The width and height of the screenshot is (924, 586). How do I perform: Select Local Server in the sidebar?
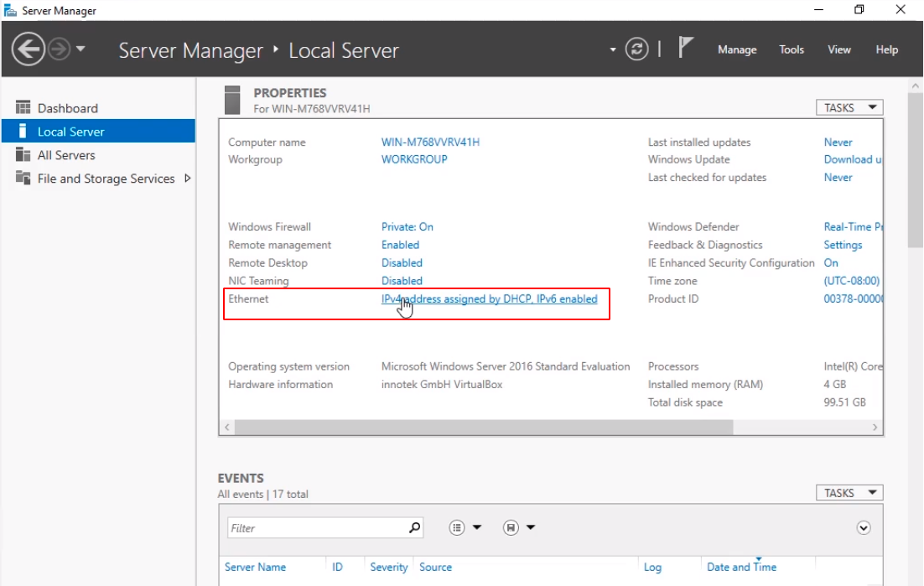point(98,131)
